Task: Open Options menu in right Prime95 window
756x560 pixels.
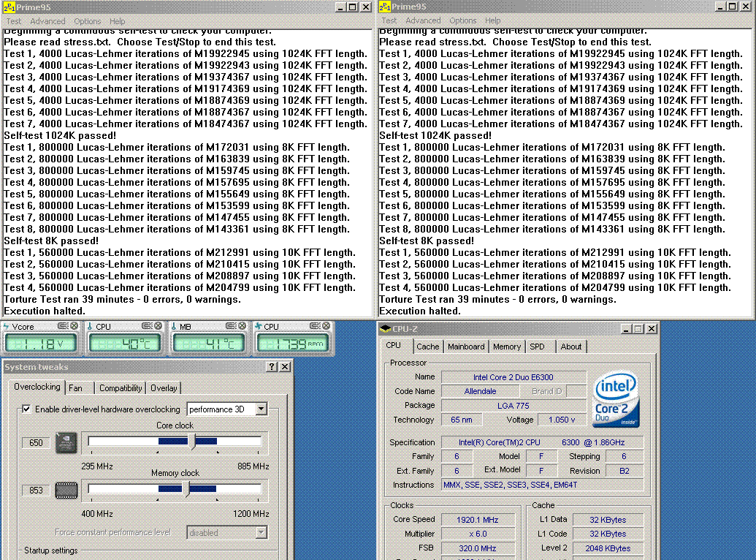Action: click(463, 20)
